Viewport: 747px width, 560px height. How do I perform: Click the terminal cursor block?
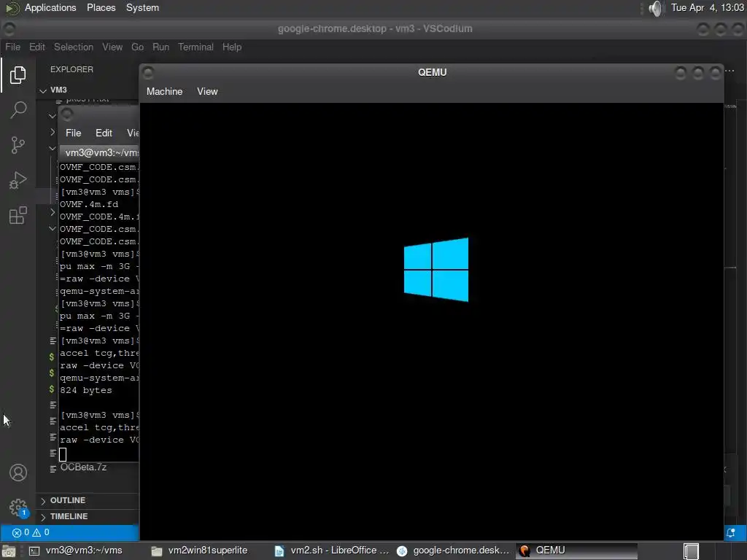pyautogui.click(x=63, y=454)
